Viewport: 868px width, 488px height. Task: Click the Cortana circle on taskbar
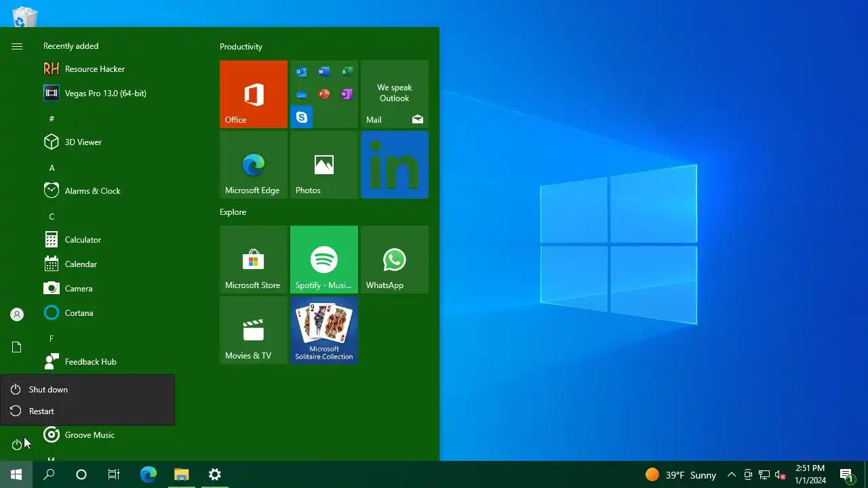click(x=81, y=474)
